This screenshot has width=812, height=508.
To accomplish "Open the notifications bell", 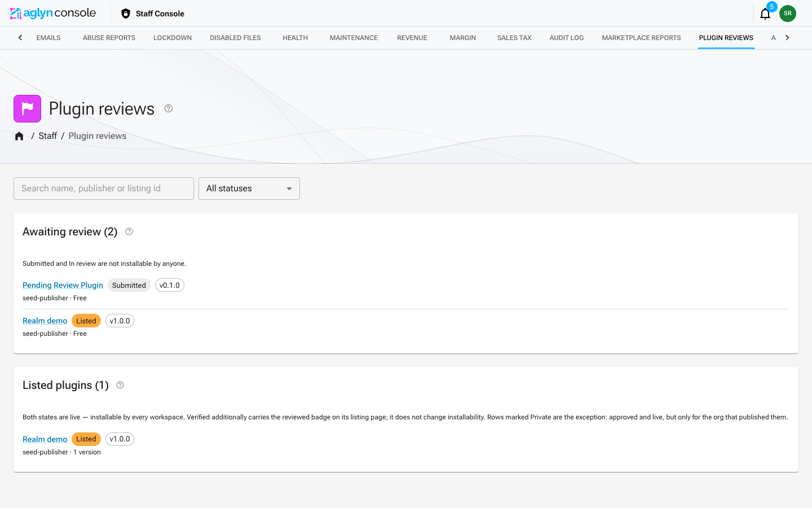I will (x=765, y=14).
